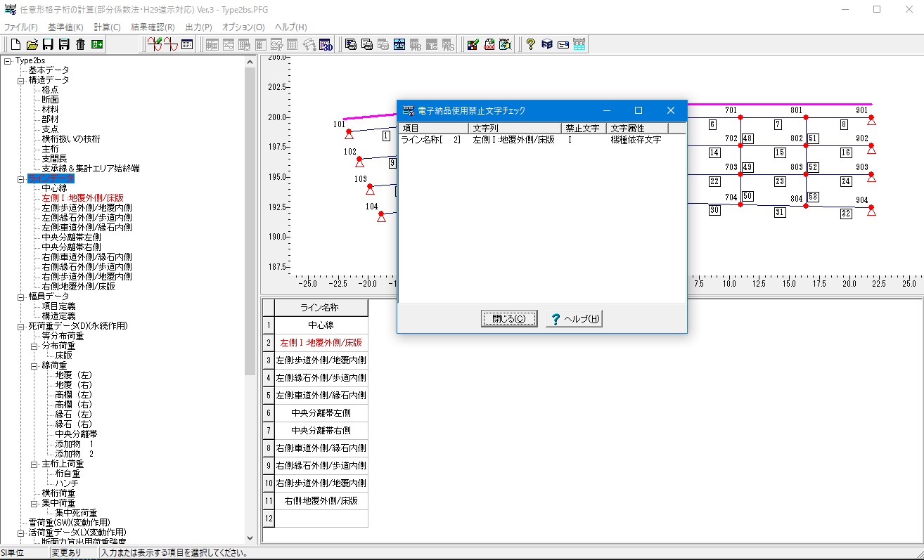Select 格点 in the tree

(x=50, y=90)
